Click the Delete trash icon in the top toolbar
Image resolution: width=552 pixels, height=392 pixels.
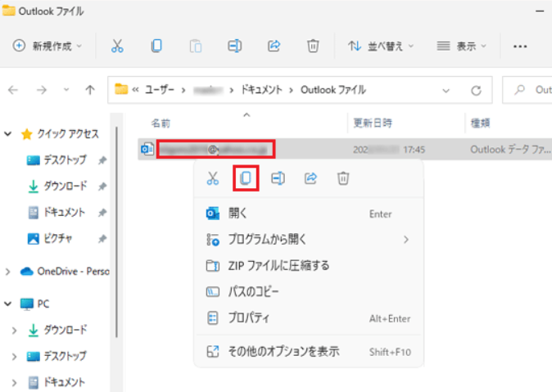pos(313,46)
